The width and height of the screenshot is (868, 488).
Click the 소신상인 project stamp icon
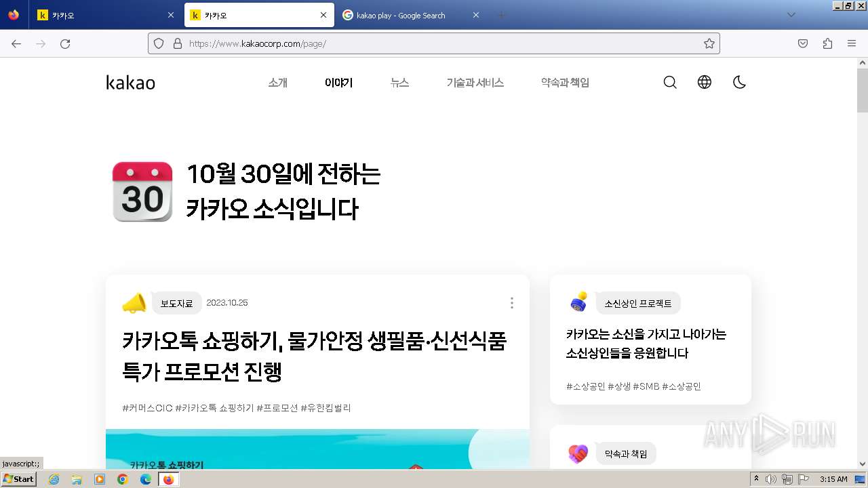tap(578, 303)
